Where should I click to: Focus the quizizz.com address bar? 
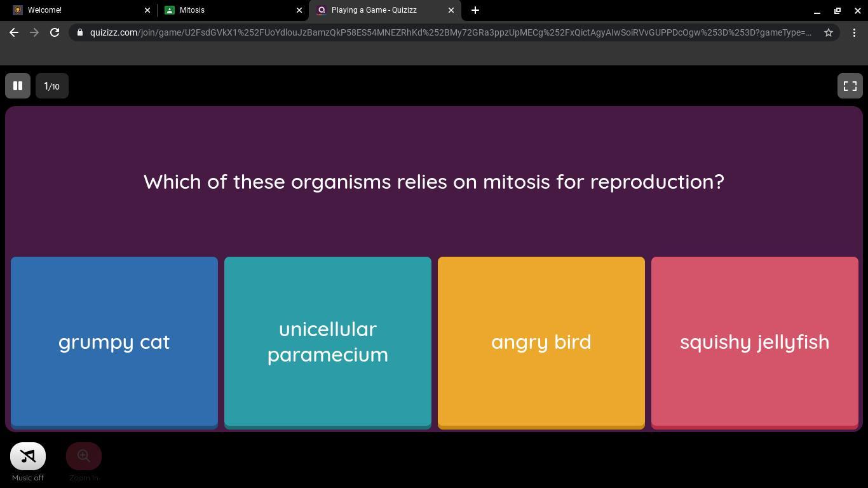tap(450, 32)
